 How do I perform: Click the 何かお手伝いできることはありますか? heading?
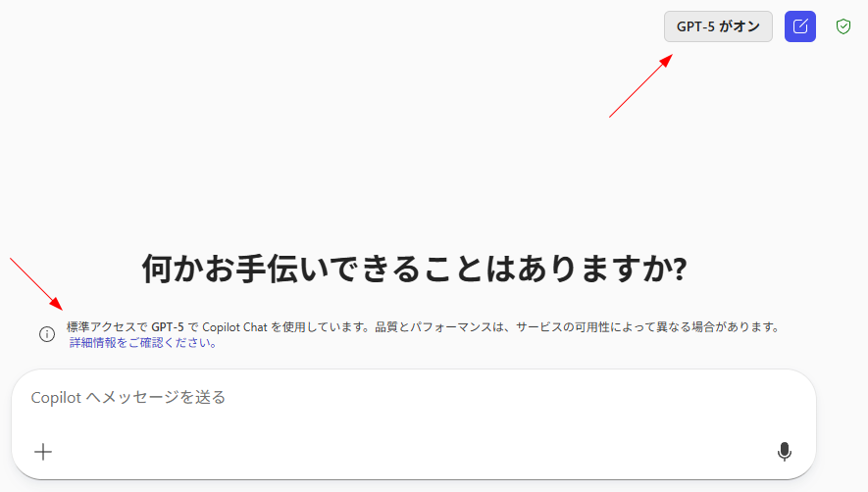coord(414,269)
